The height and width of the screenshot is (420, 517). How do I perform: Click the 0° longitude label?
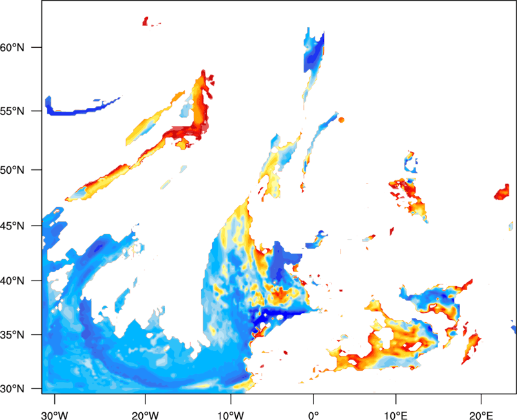click(x=313, y=415)
